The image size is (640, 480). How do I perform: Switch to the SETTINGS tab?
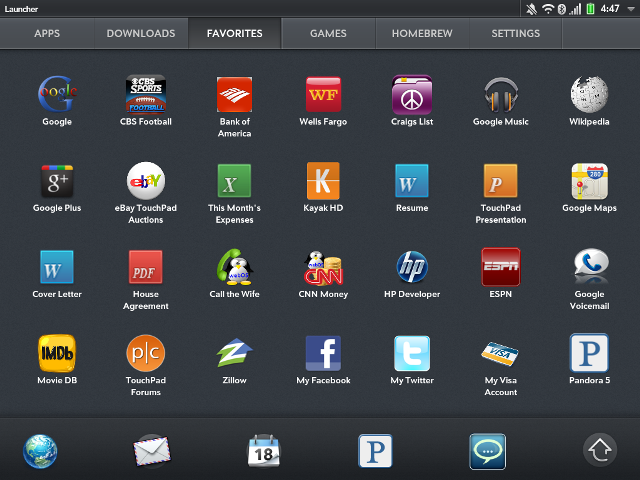(x=516, y=33)
